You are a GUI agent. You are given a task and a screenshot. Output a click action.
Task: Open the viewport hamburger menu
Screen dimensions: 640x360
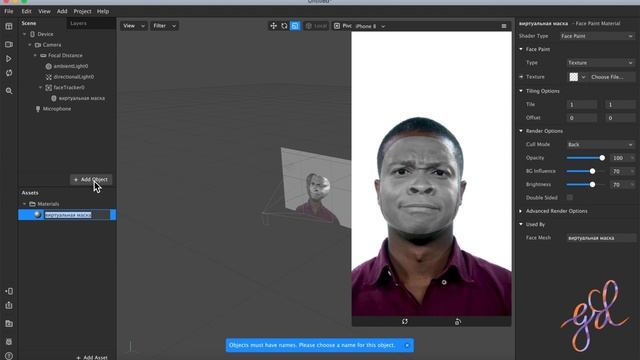(504, 26)
